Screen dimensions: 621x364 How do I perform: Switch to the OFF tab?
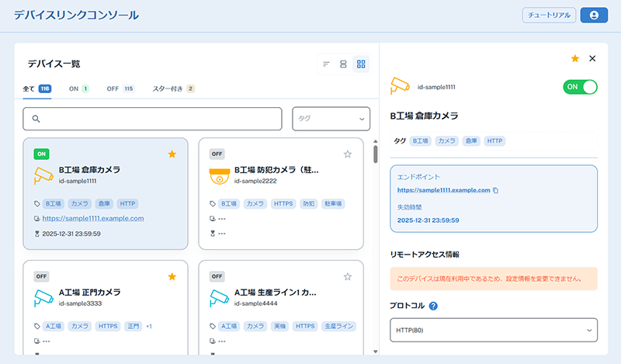(x=120, y=88)
